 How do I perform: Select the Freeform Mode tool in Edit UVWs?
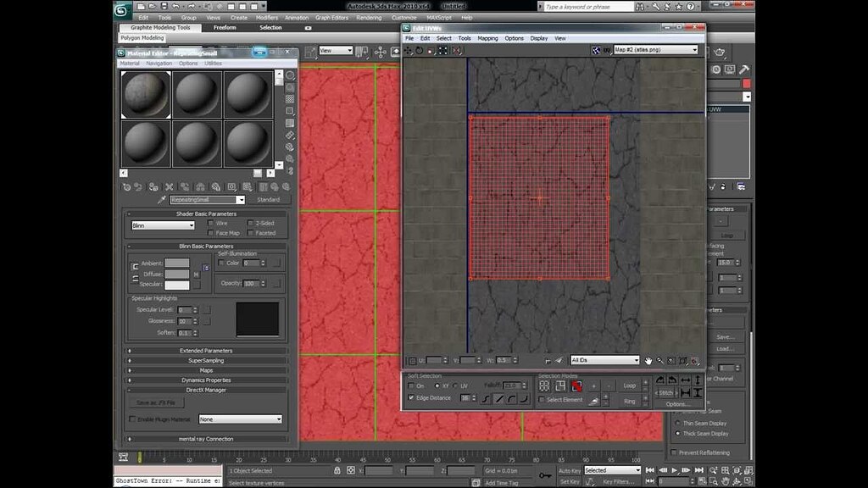[x=442, y=50]
